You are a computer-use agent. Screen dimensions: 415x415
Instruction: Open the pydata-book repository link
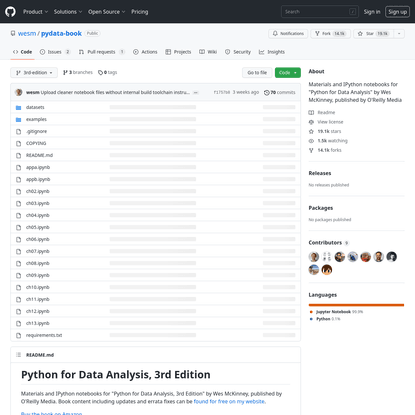pyautogui.click(x=61, y=33)
